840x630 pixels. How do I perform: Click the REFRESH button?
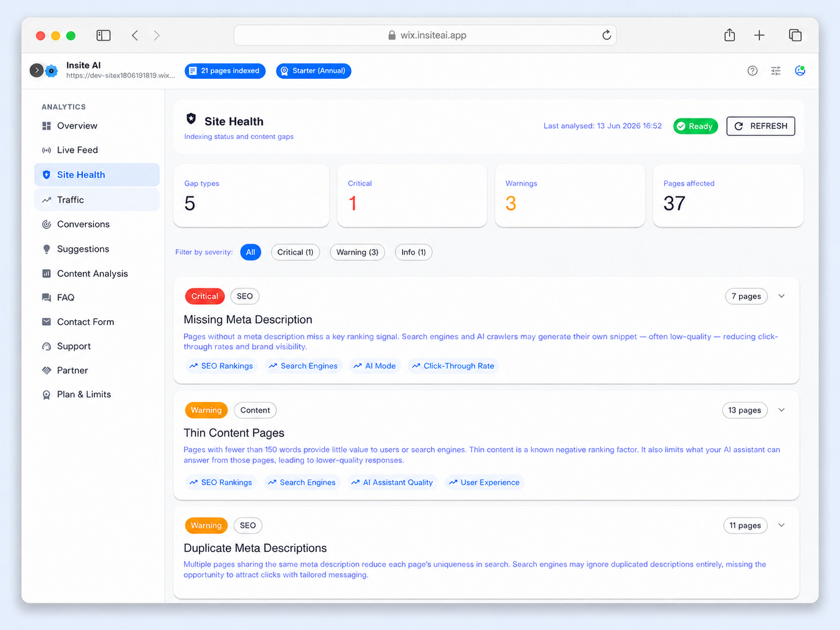pos(761,126)
